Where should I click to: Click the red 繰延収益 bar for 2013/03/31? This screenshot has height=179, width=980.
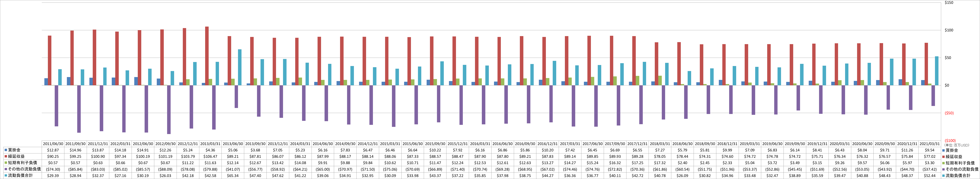coord(207,56)
